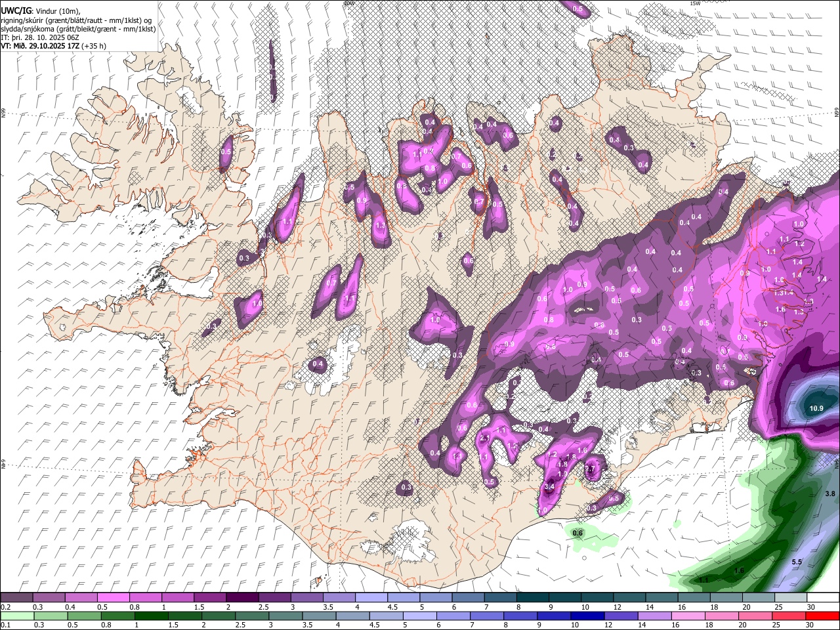Select the white 30 swatch in upper scale
Screen dimensions: 840x630
pyautogui.click(x=823, y=598)
